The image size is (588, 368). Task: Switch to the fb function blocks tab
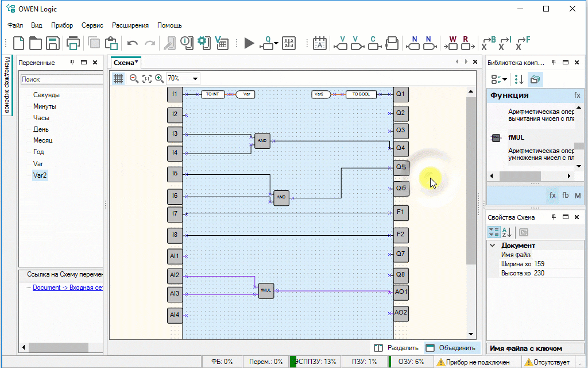tap(565, 195)
